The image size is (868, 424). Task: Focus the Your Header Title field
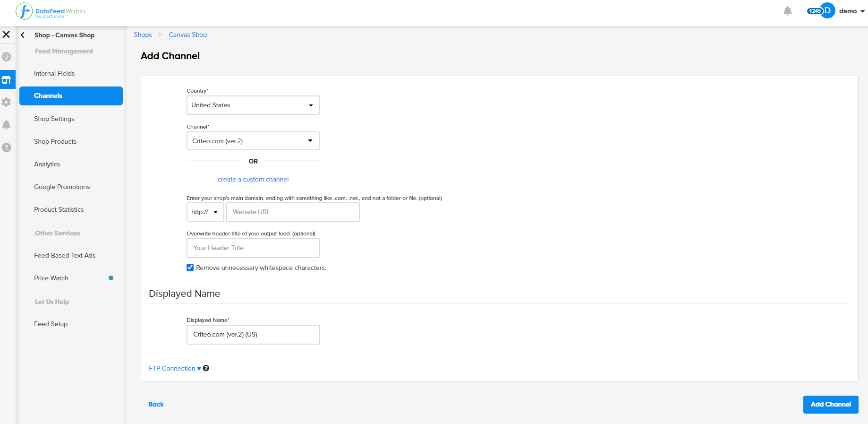(x=253, y=248)
